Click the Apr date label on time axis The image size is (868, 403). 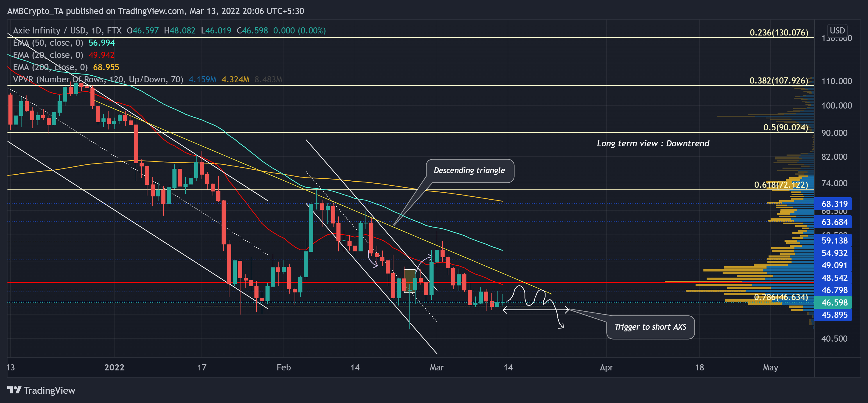point(607,367)
